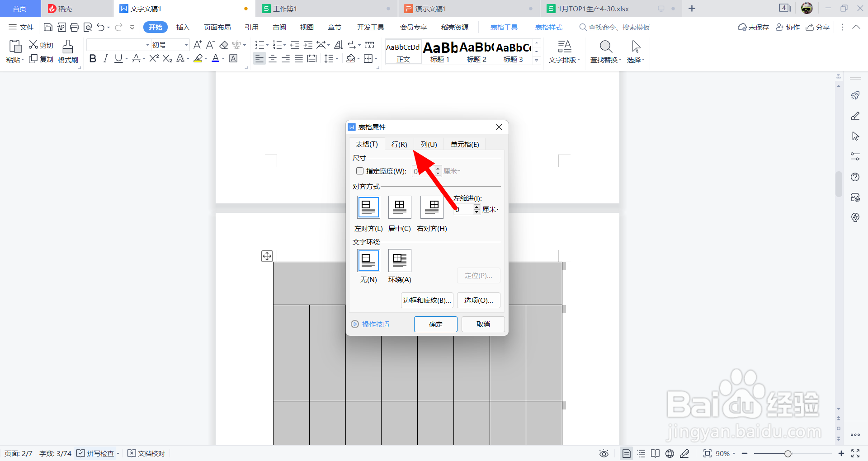Click the 选项(O)... button
The height and width of the screenshot is (461, 868).
(478, 300)
